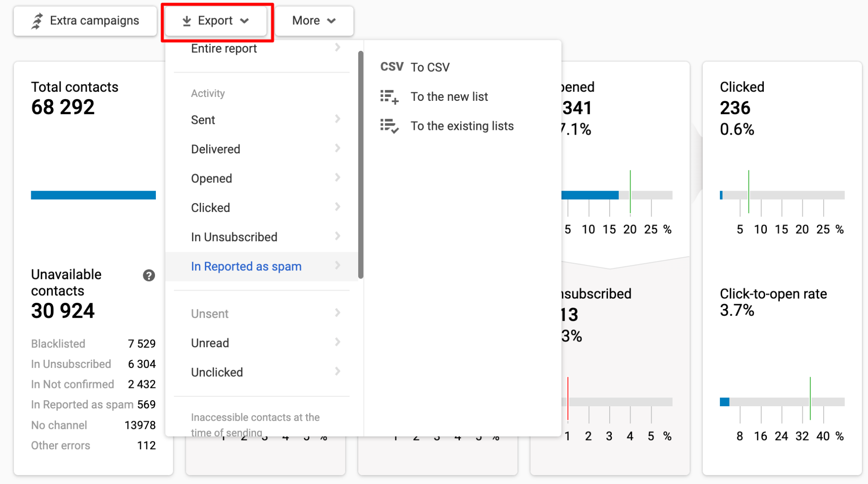The height and width of the screenshot is (484, 868).
Task: Open the More dropdown
Action: pyautogui.click(x=314, y=21)
